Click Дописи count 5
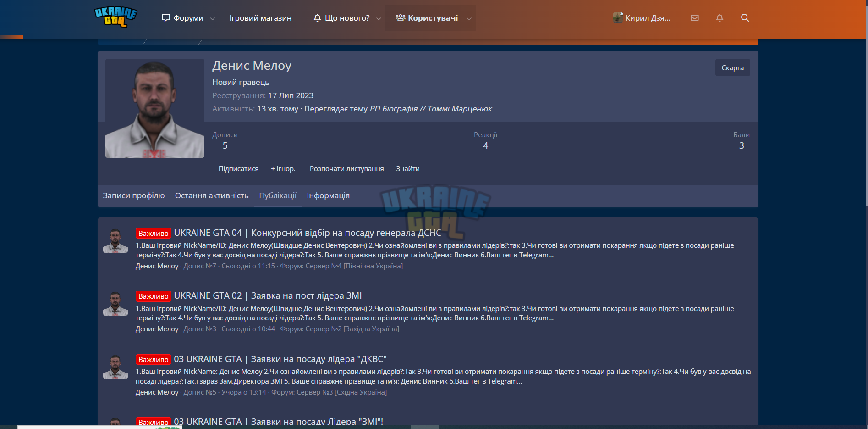Viewport: 868px width, 429px height. 225,145
